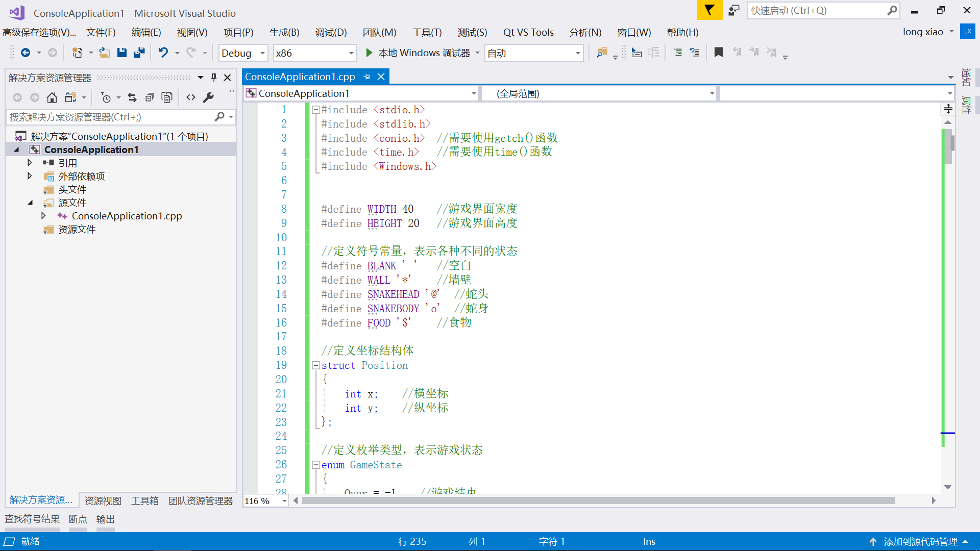Open the x86 platform dropdown

(351, 53)
